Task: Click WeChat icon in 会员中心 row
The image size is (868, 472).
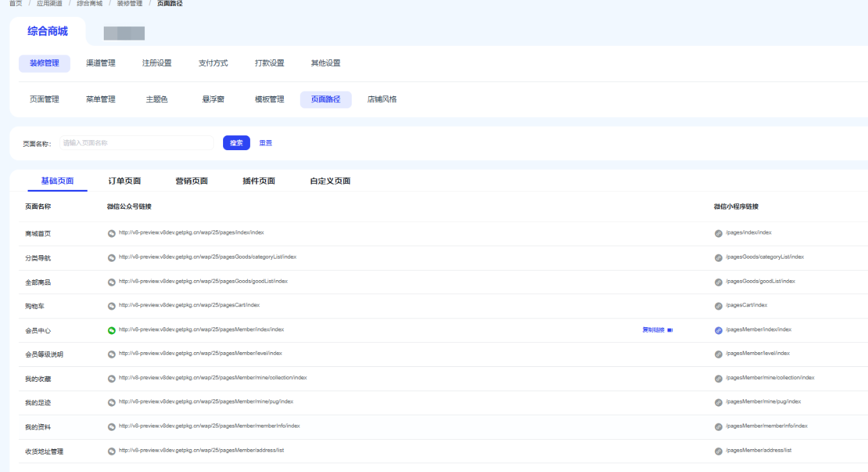Action: 112,331
